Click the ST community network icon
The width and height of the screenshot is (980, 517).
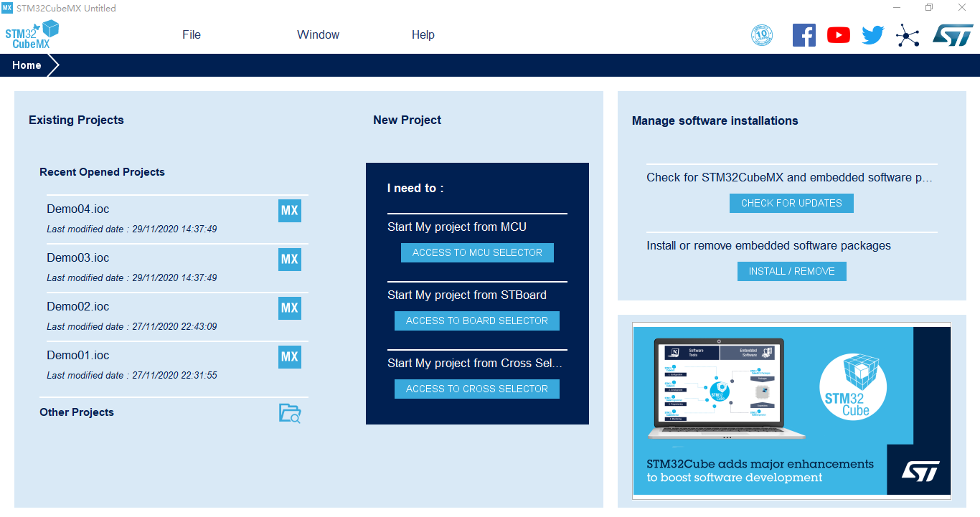coord(908,36)
